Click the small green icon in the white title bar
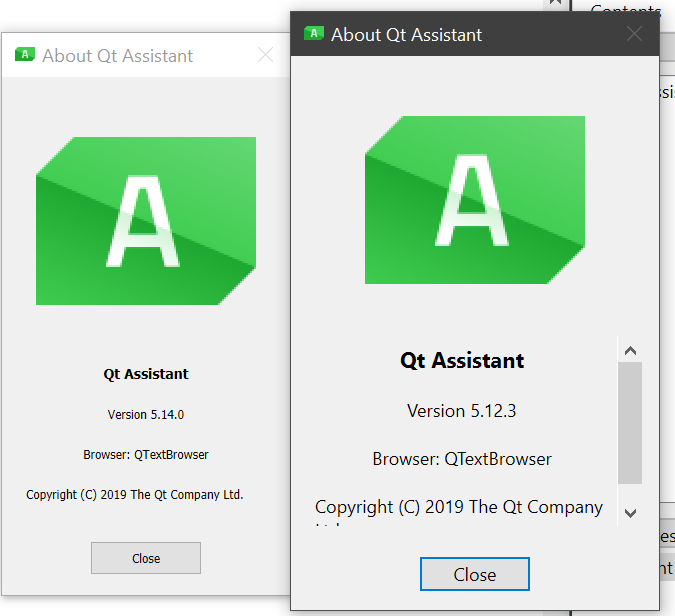Image resolution: width=675 pixels, height=616 pixels. 25,55
